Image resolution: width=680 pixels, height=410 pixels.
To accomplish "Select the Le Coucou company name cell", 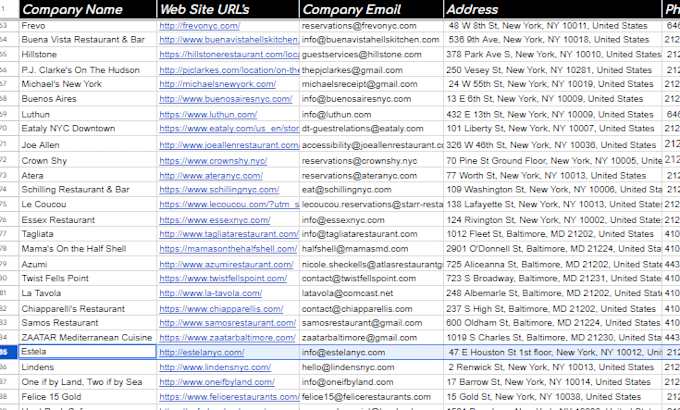I will [x=88, y=204].
